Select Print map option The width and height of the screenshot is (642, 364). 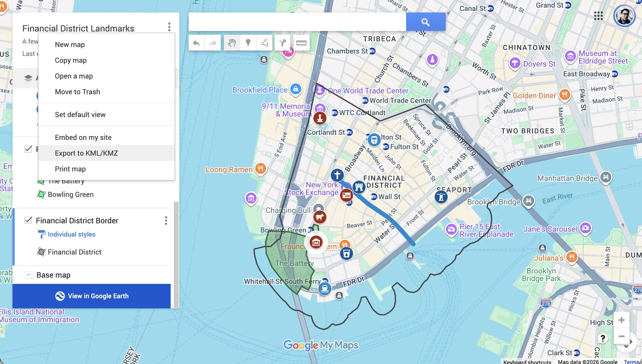pos(107,169)
